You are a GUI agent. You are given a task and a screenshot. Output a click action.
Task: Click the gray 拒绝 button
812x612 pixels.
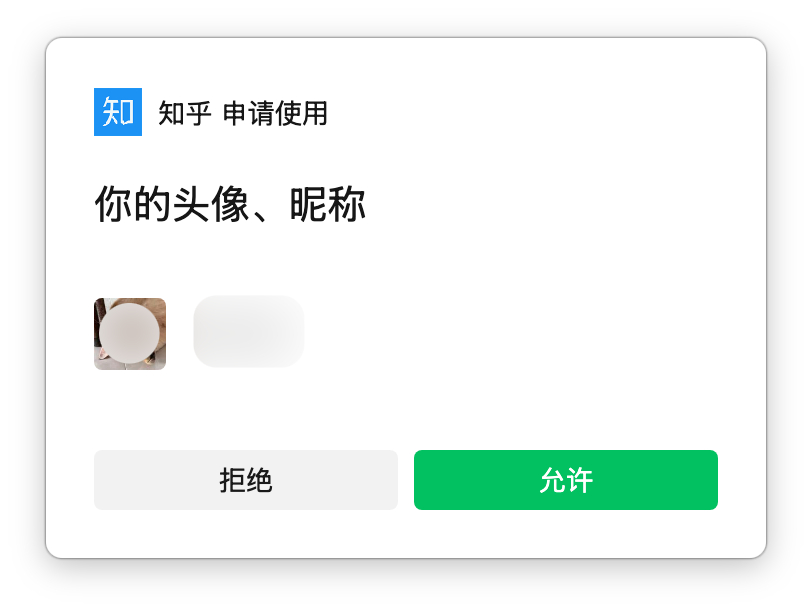coord(245,480)
